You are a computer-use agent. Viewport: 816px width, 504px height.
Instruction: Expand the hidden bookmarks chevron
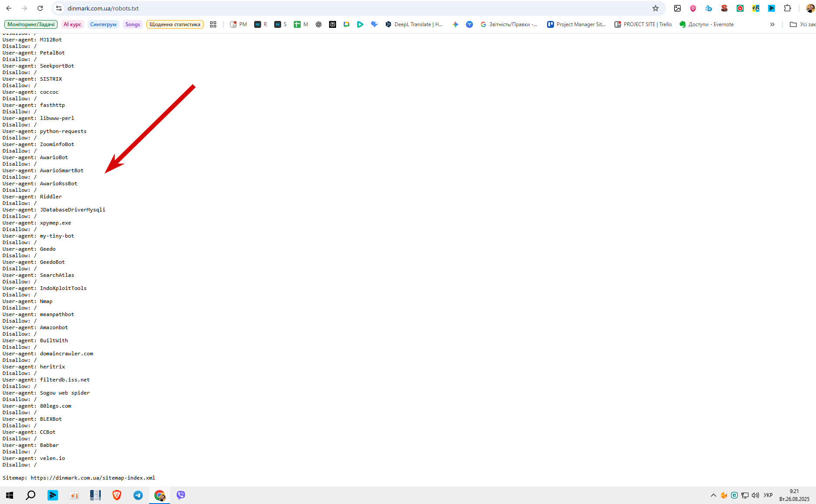tap(772, 24)
